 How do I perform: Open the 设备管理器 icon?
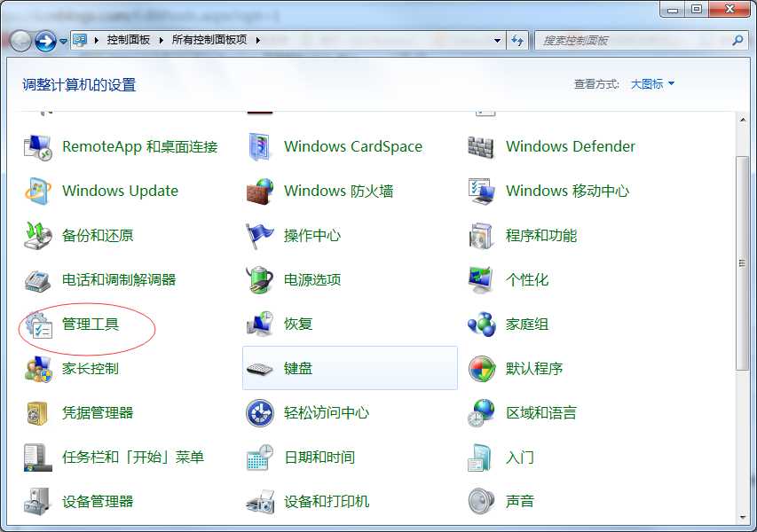[x=37, y=502]
